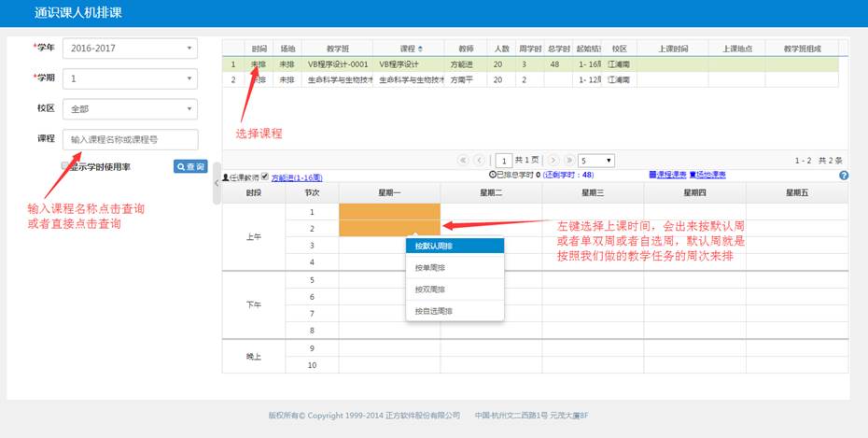This screenshot has width=868, height=438.
Task: Open the rows-per-page dropdown showing 5
Action: [x=596, y=161]
